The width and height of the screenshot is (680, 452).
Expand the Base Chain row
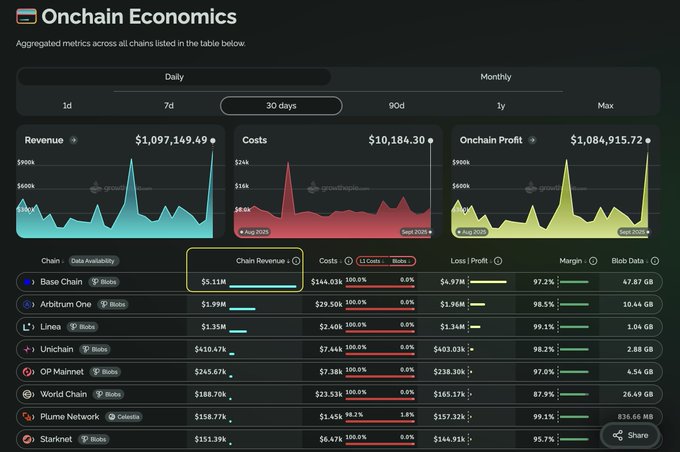[x=339, y=282]
